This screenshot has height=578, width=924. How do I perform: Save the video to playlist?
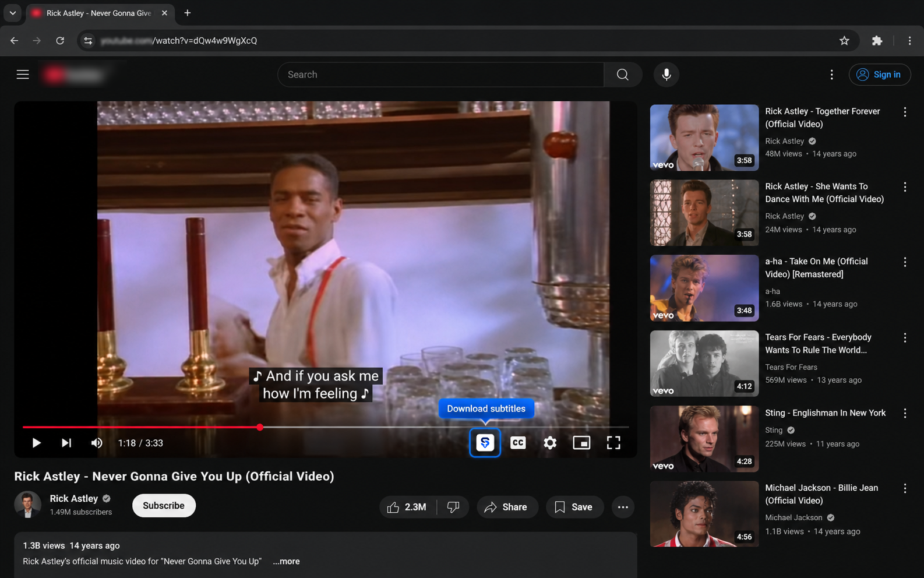click(574, 507)
